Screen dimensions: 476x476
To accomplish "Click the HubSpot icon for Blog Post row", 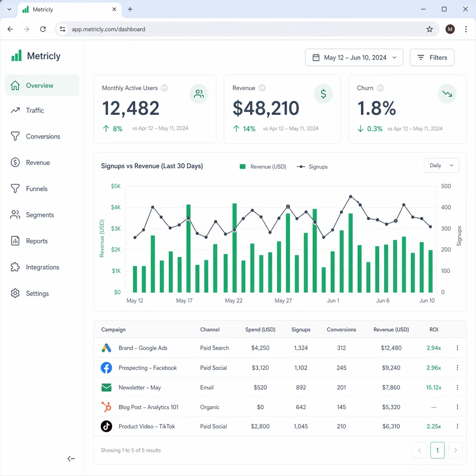I will pyautogui.click(x=106, y=406).
